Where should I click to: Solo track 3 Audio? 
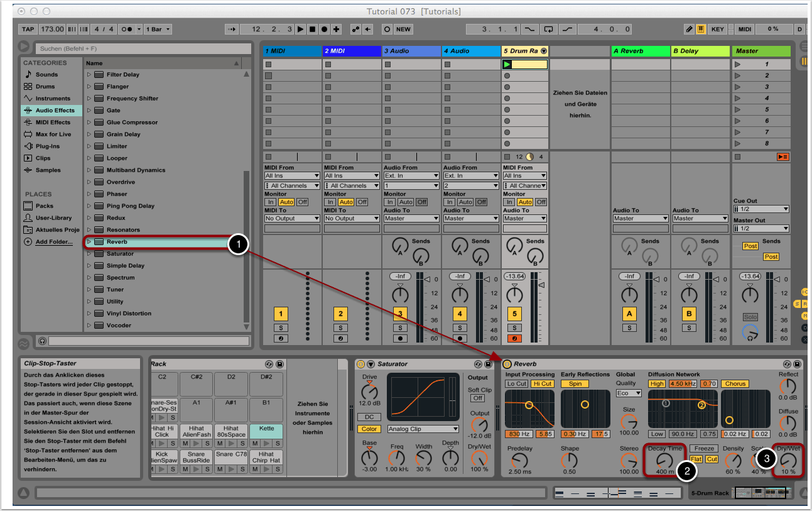(x=400, y=327)
